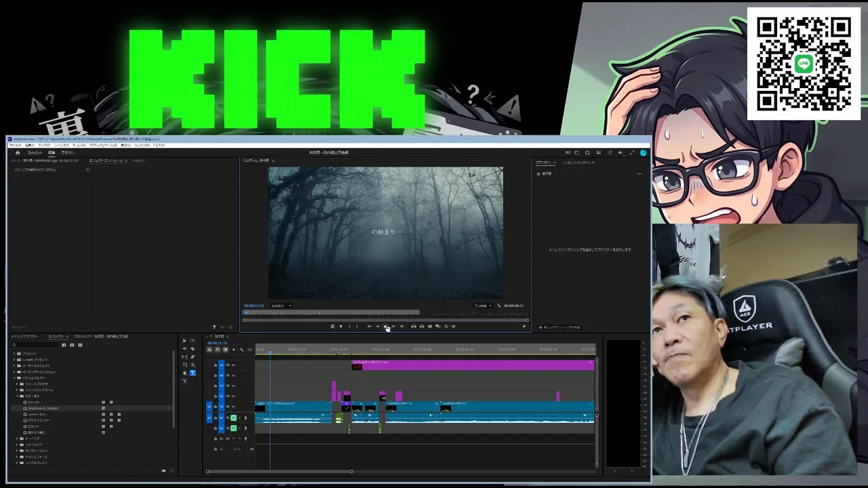This screenshot has width=868, height=488.
Task: Click the Step Back one frame button
Action: click(378, 327)
